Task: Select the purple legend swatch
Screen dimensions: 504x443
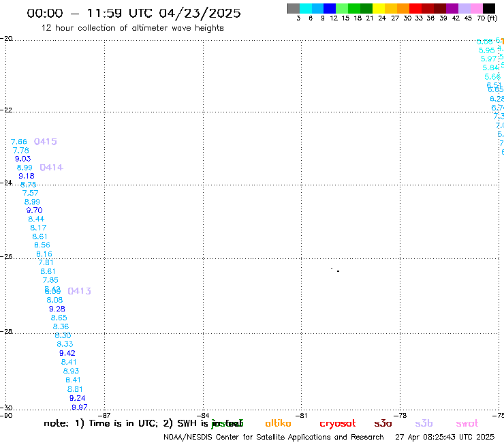Action: point(452,8)
